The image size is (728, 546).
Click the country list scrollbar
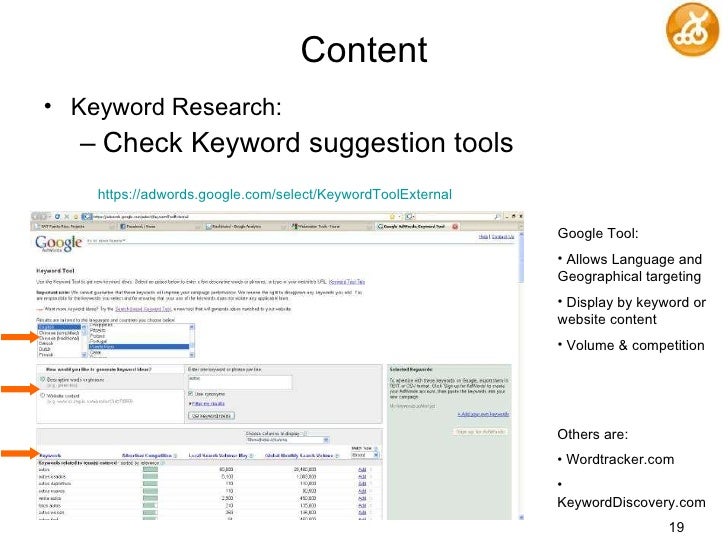point(192,341)
